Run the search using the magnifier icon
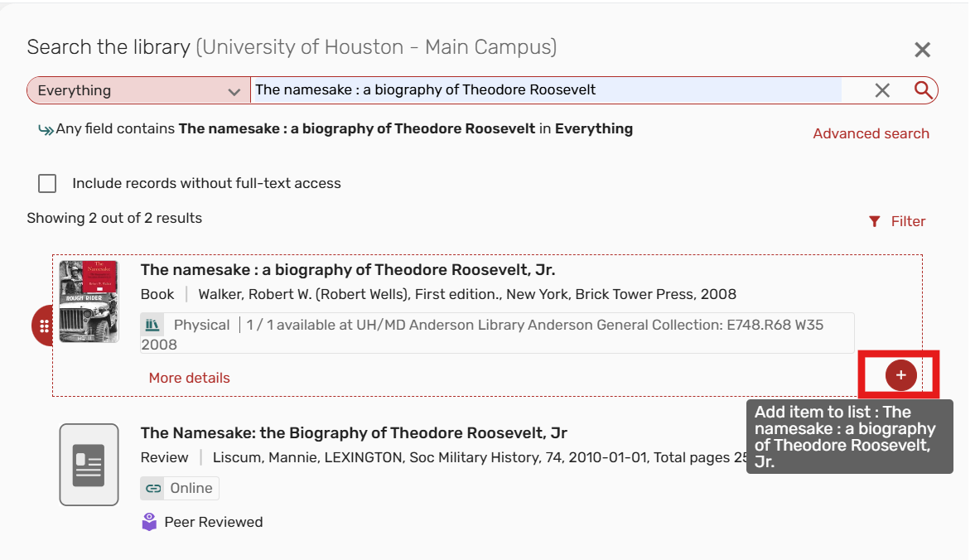Image resolution: width=975 pixels, height=560 pixels. tap(924, 90)
